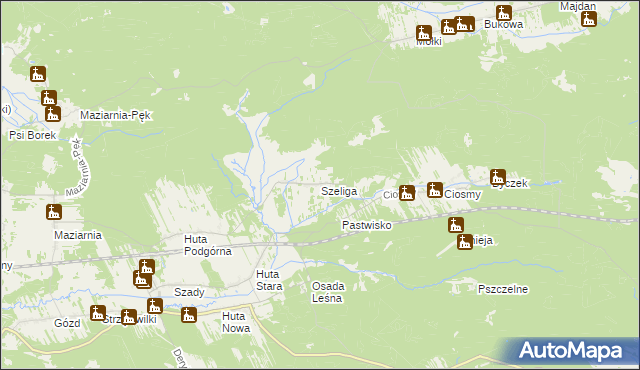The height and width of the screenshot is (370, 640).
Task: Select the Huta Podgórna label
Action: tap(208, 245)
